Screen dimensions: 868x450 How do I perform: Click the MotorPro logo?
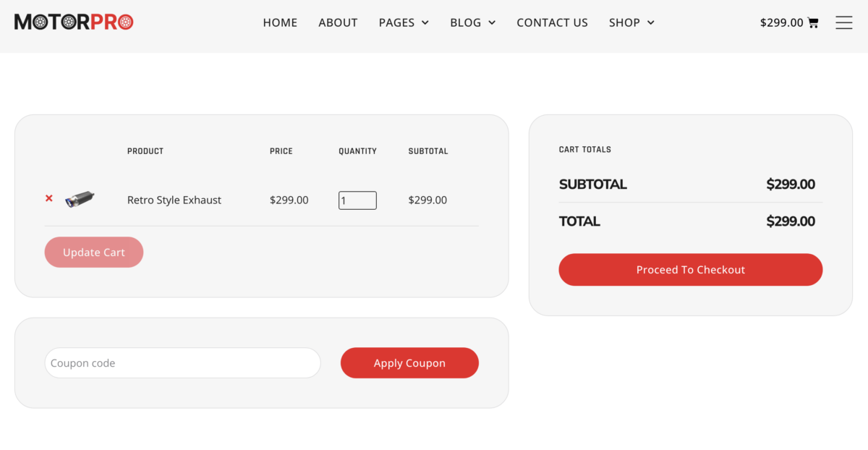coord(72,22)
